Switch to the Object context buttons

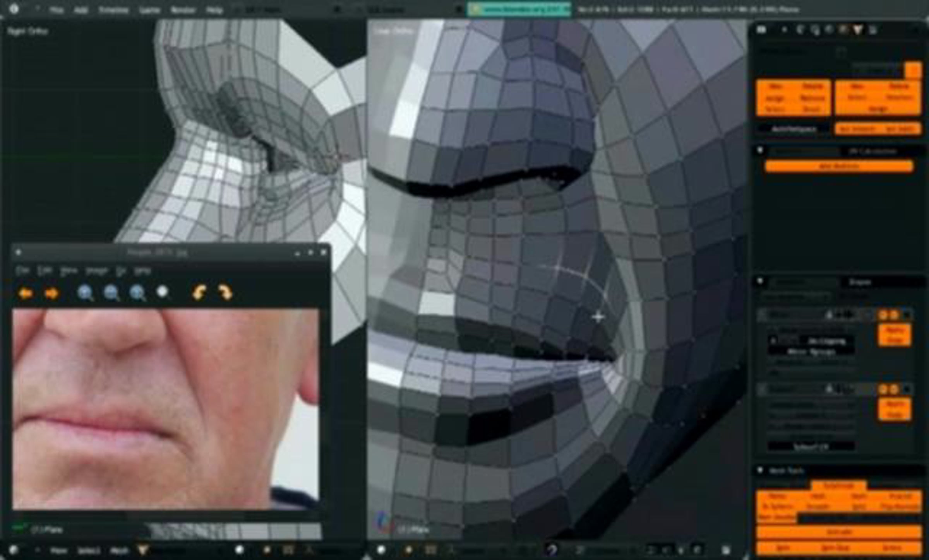point(843,30)
